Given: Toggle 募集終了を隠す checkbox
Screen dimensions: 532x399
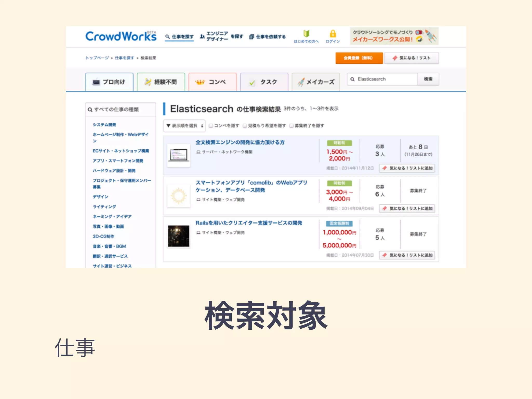Looking at the screenshot, I should 291,126.
